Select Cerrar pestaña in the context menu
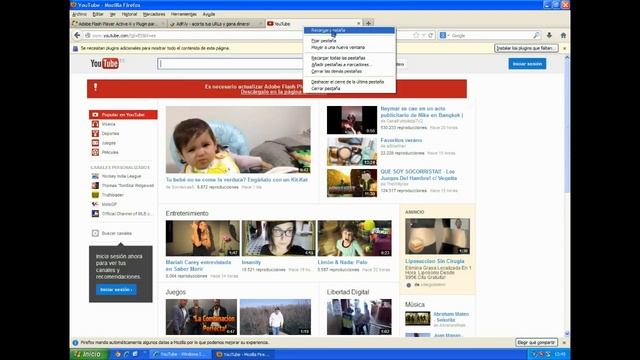Image resolution: width=640 pixels, height=360 pixels. pos(349,88)
